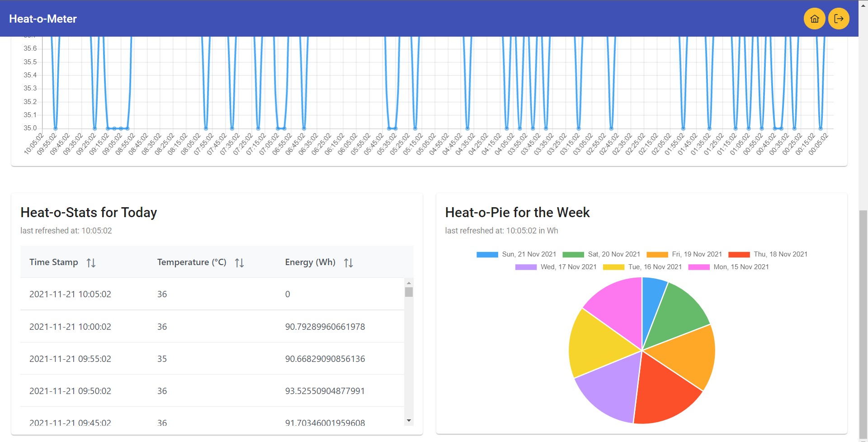Click the red legend square for Thu 18 Nov
This screenshot has width=868, height=442.
click(739, 254)
